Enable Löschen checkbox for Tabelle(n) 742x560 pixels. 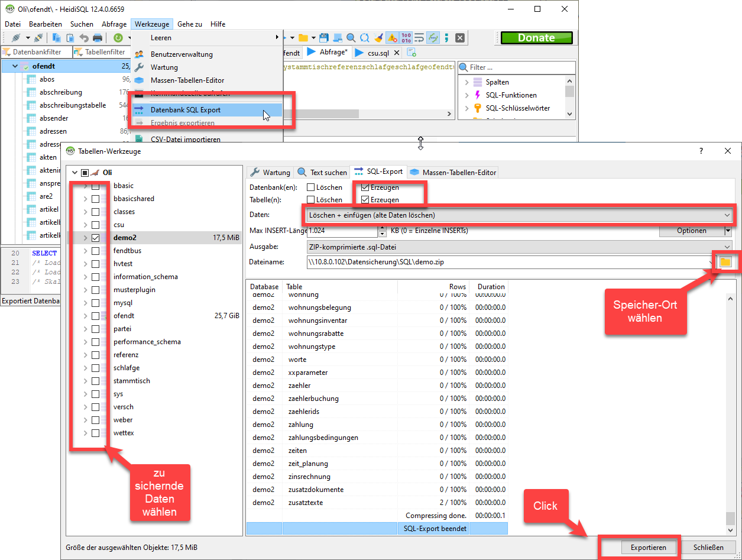[x=310, y=200]
